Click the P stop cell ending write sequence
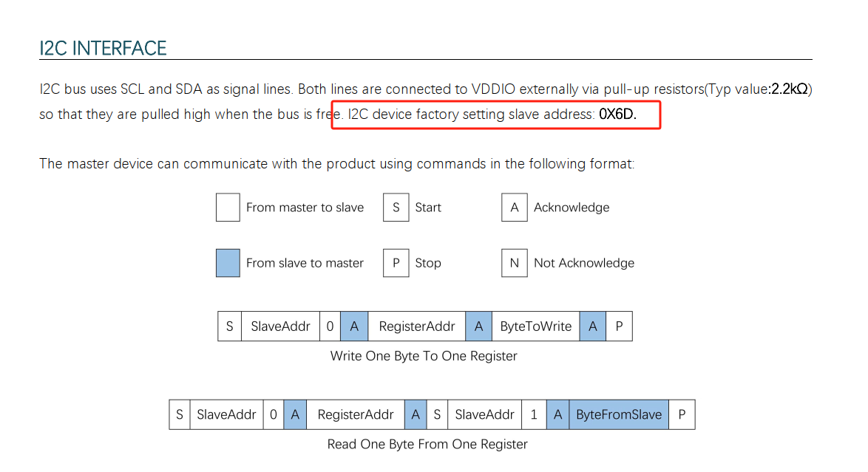 [x=619, y=326]
